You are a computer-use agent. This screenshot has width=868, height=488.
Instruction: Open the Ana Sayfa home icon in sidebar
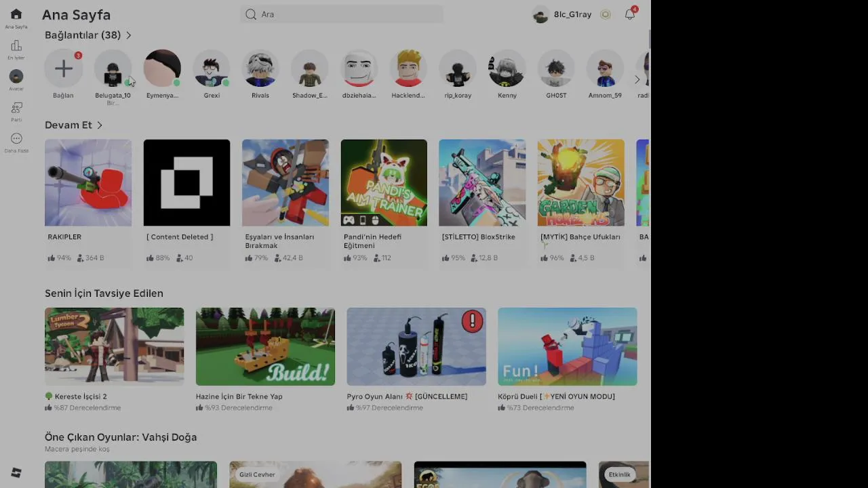16,14
